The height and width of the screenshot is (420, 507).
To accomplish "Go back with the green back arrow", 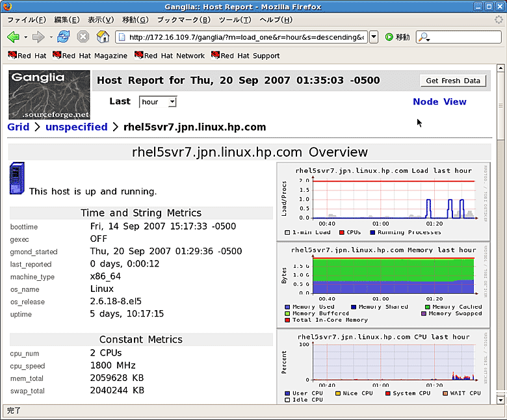I will click(13, 37).
